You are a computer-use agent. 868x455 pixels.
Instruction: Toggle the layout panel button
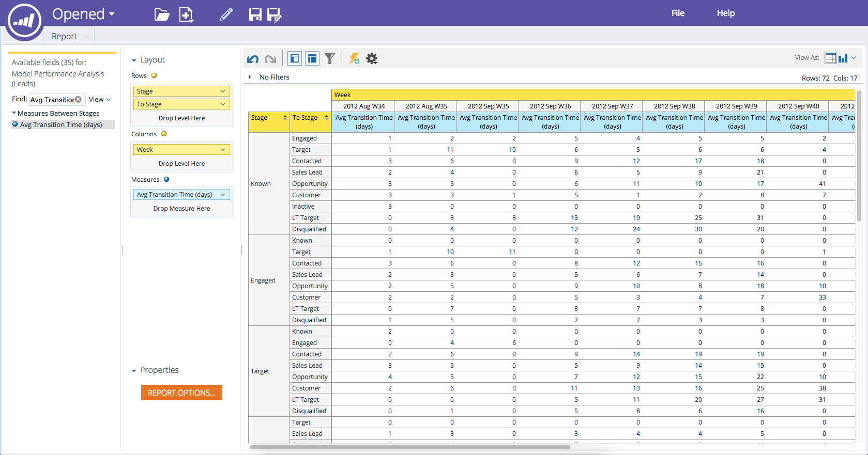(312, 58)
